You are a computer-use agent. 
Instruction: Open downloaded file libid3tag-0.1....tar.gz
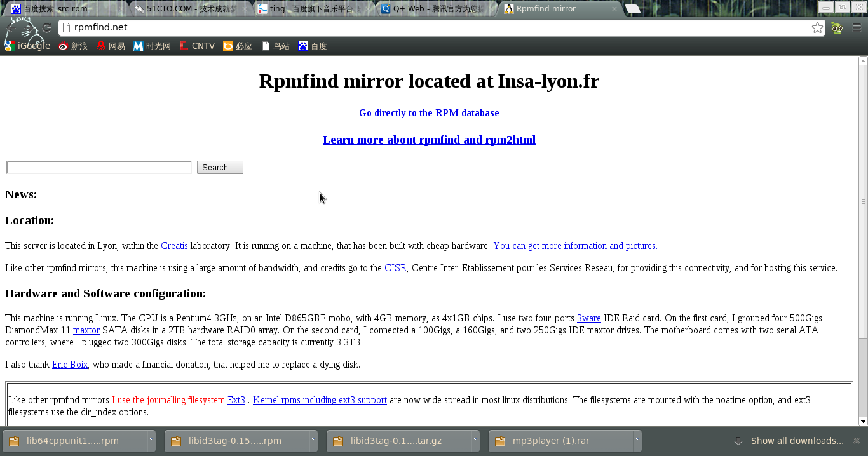399,441
